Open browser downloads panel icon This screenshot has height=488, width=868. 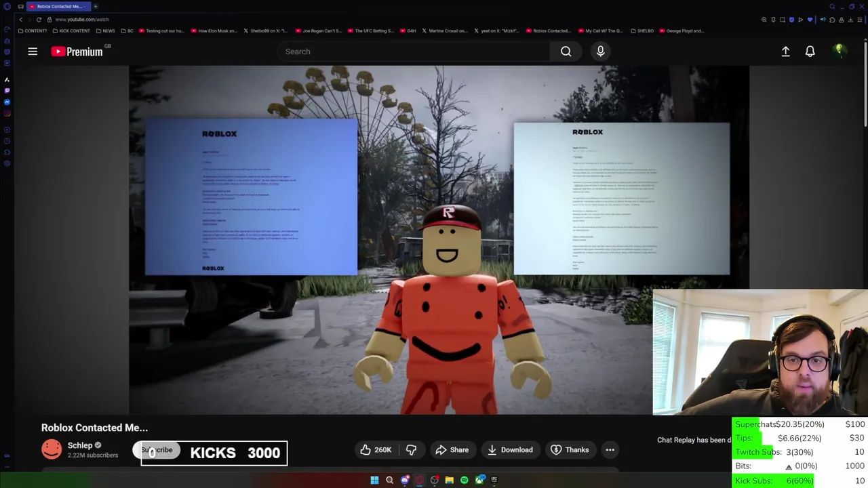pyautogui.click(x=850, y=20)
